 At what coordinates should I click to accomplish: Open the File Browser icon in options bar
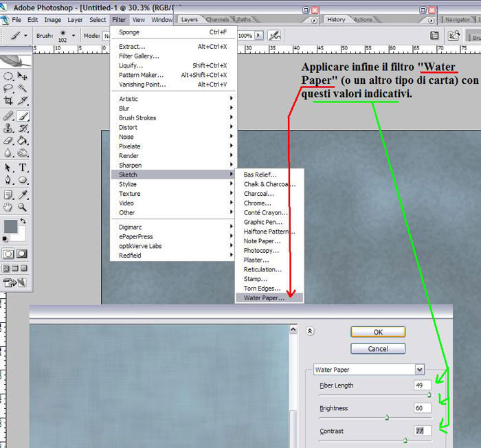(x=454, y=36)
